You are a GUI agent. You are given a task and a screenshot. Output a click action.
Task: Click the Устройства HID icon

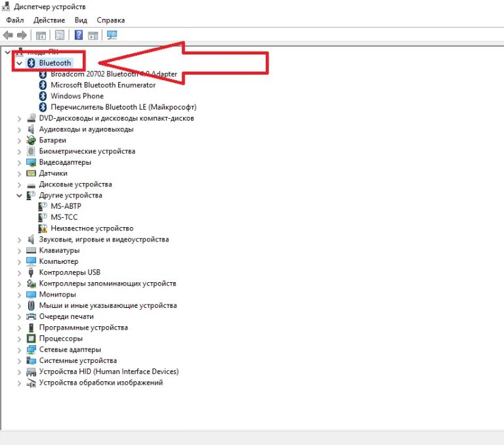[31, 372]
